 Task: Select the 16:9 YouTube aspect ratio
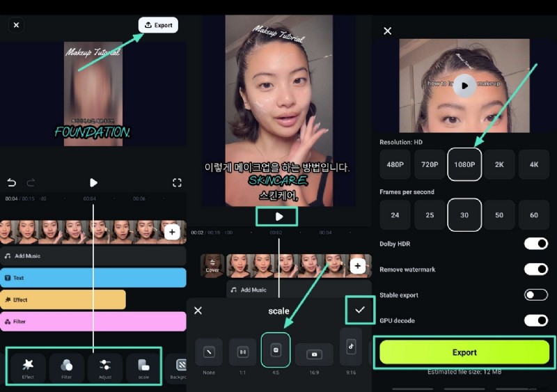[x=314, y=354]
